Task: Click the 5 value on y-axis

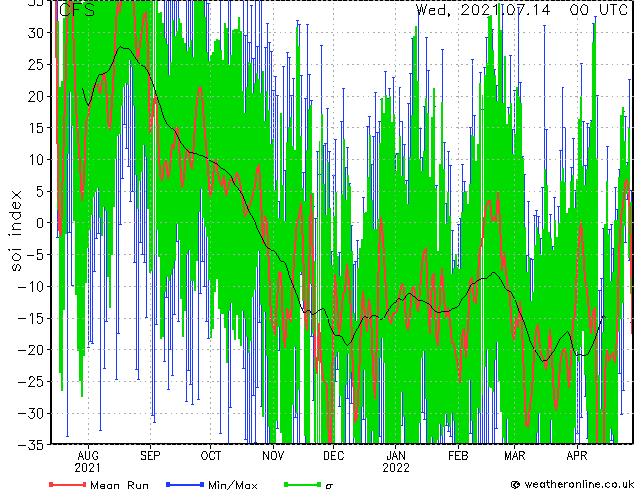Action: (40, 192)
